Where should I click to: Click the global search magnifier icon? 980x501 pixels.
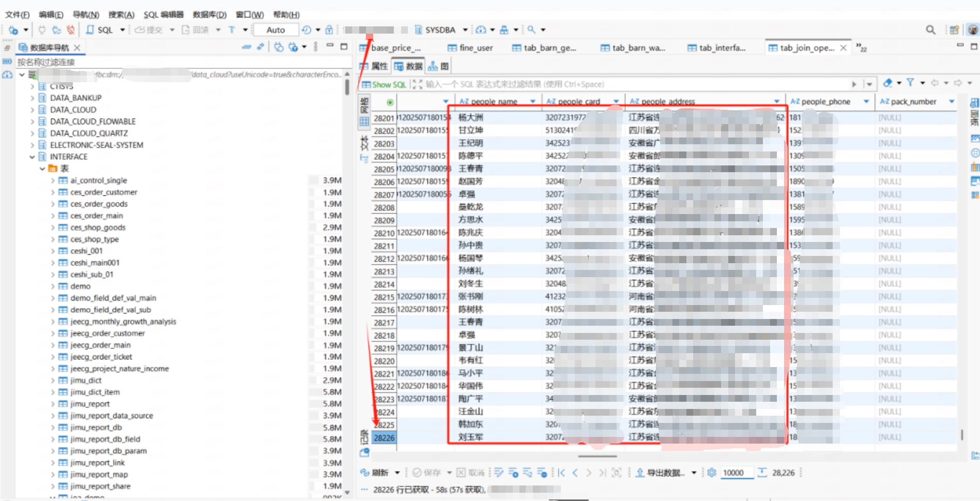930,30
